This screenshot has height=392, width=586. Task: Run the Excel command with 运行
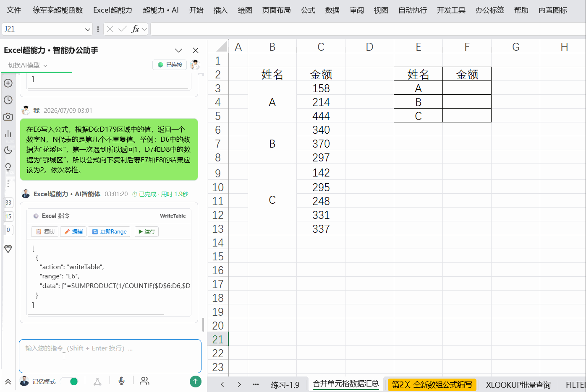click(146, 231)
